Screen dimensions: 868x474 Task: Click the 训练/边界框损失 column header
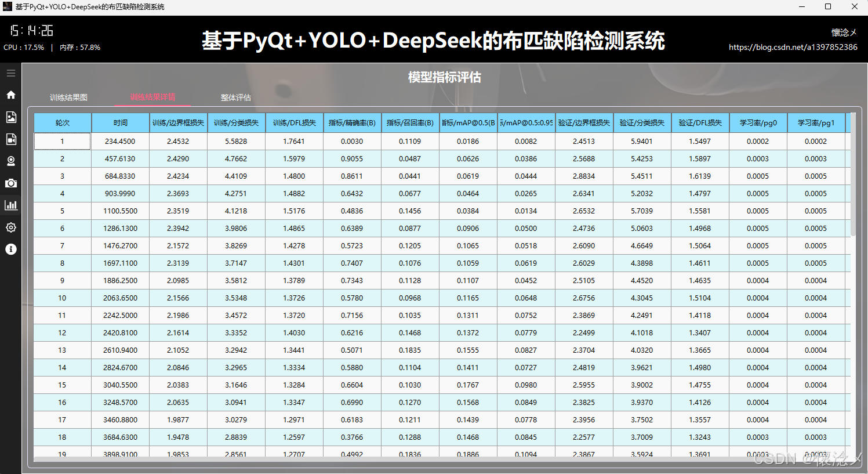pyautogui.click(x=179, y=123)
